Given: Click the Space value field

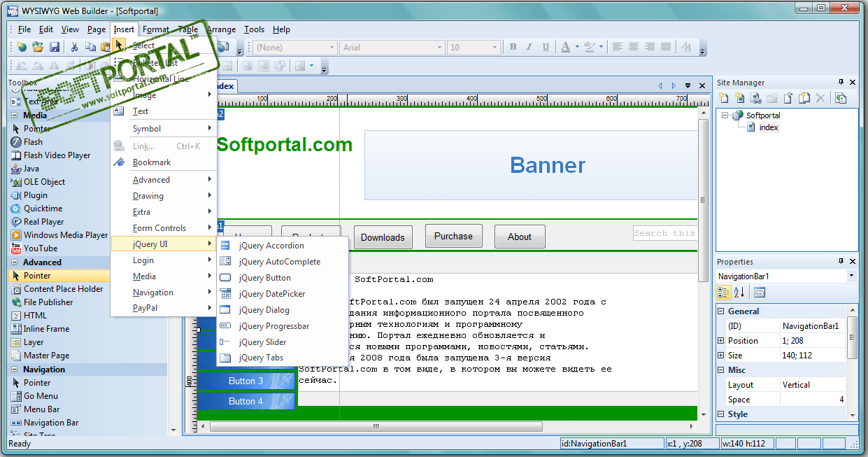Looking at the screenshot, I should click(813, 400).
